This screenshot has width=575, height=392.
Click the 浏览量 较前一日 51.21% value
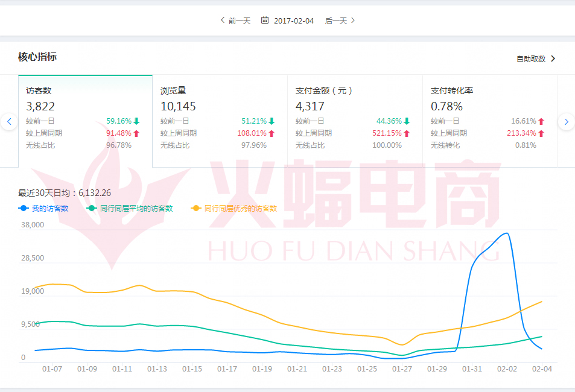(x=254, y=121)
